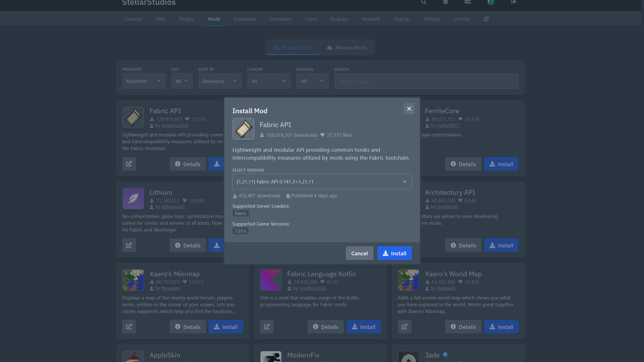Expand the Select Version dropdown
Image resolution: width=644 pixels, height=362 pixels.
[x=322, y=182]
